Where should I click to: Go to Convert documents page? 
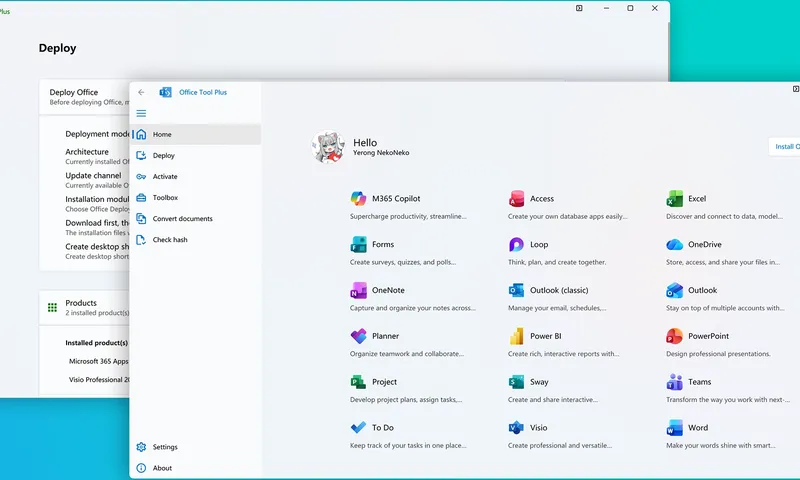coord(196,218)
